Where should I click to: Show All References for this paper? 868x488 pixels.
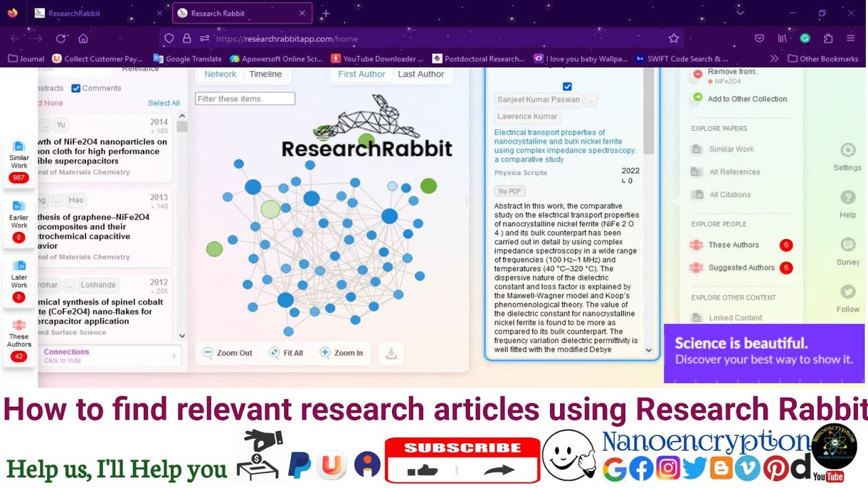(x=726, y=172)
